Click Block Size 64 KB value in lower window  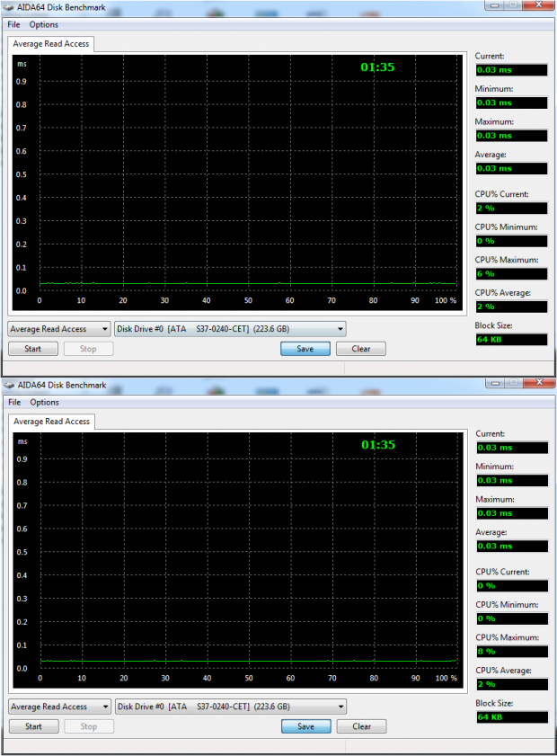[512, 717]
